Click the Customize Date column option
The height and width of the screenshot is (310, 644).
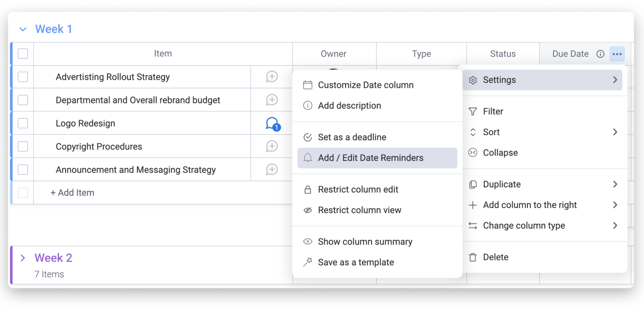point(365,85)
